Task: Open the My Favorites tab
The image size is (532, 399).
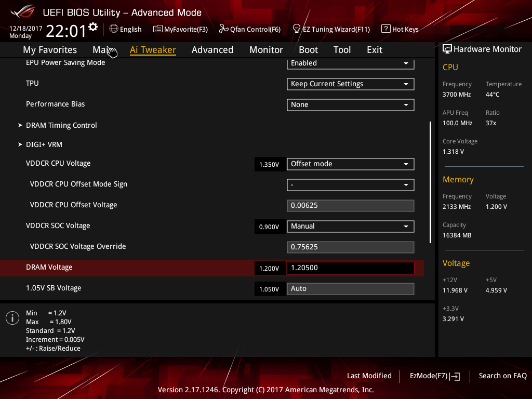Action: (x=50, y=50)
